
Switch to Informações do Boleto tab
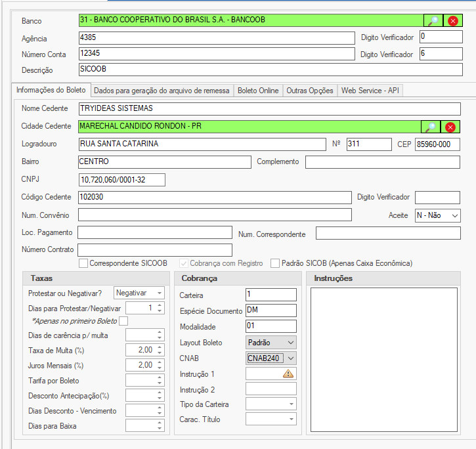tap(51, 90)
